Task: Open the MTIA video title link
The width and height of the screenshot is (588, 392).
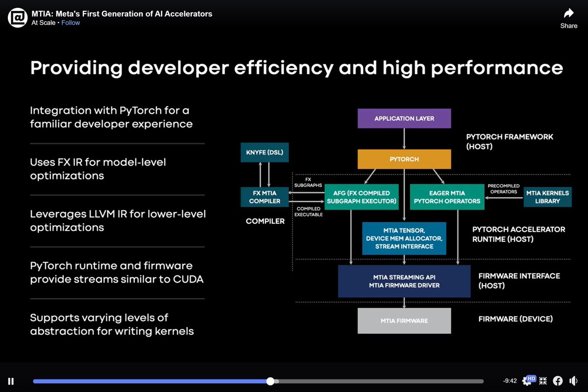Action: pos(122,14)
